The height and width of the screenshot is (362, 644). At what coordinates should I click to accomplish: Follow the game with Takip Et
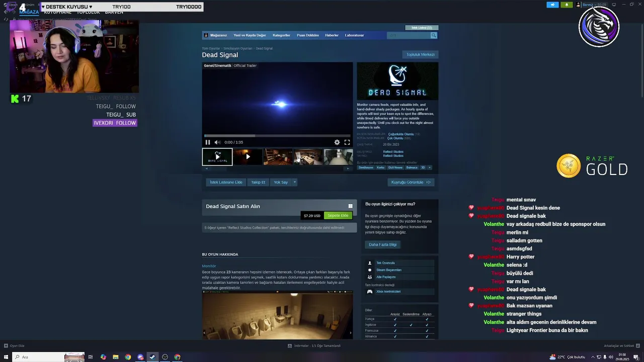258,182
